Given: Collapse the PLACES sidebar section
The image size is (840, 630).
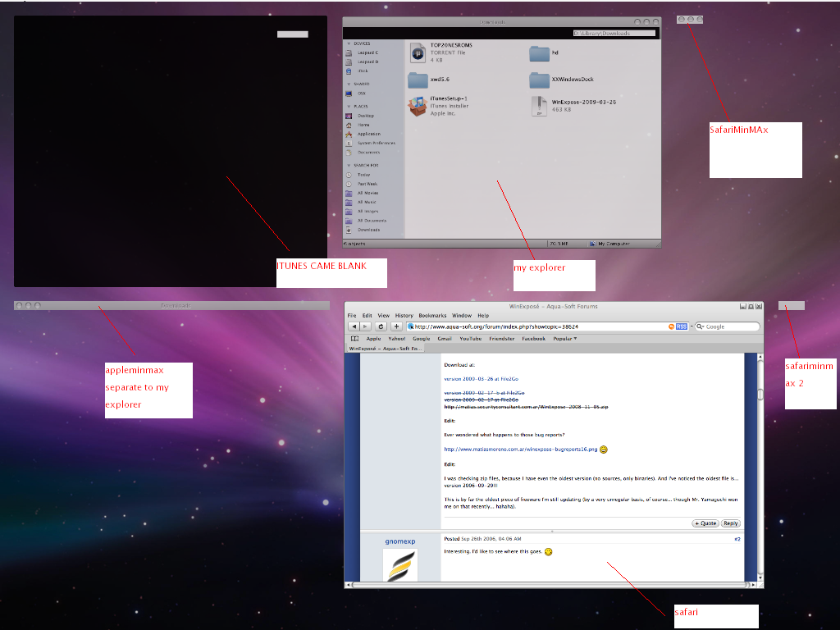Looking at the screenshot, I should click(349, 107).
